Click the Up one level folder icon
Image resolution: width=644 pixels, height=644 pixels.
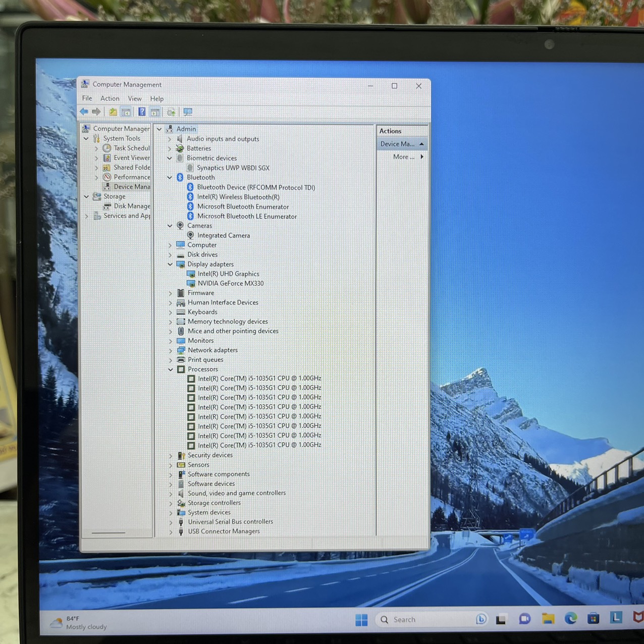(113, 112)
